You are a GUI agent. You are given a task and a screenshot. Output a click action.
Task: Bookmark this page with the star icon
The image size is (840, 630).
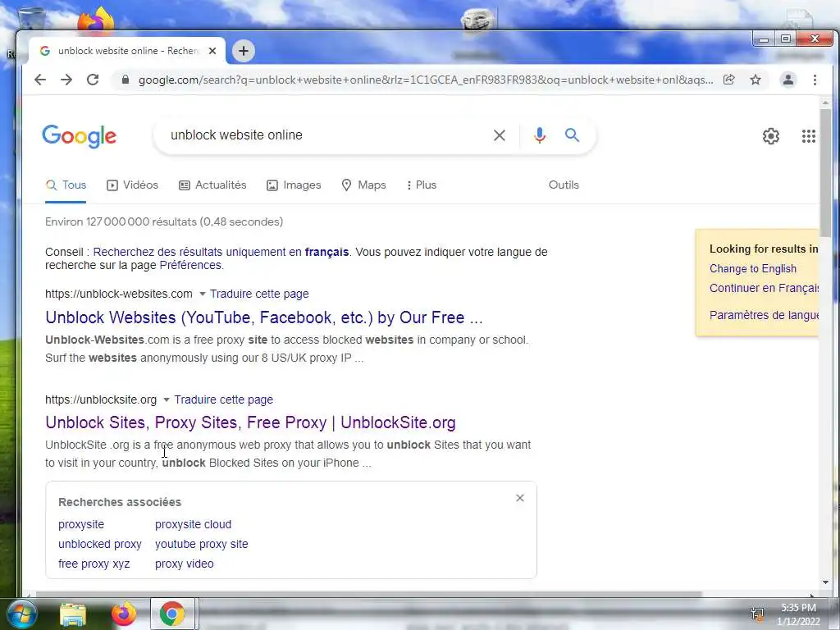coord(756,80)
